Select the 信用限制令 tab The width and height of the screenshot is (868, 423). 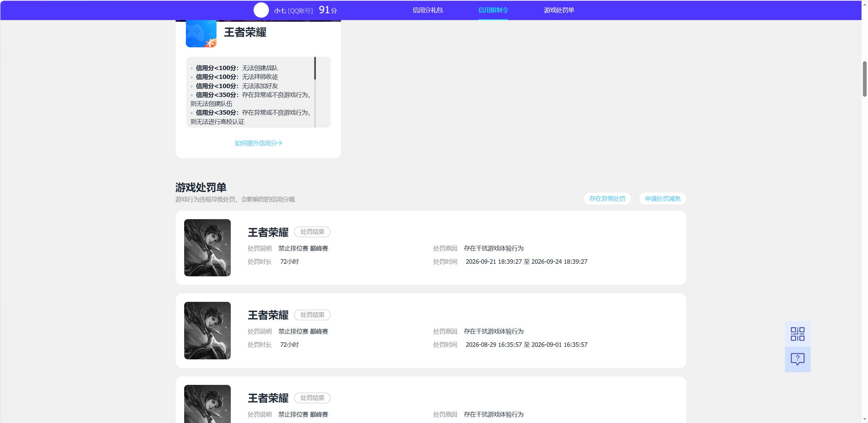tap(493, 10)
